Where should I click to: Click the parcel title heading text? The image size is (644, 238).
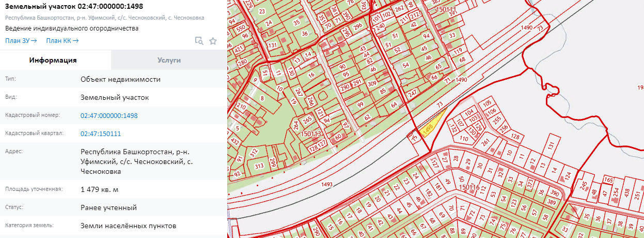click(x=74, y=6)
